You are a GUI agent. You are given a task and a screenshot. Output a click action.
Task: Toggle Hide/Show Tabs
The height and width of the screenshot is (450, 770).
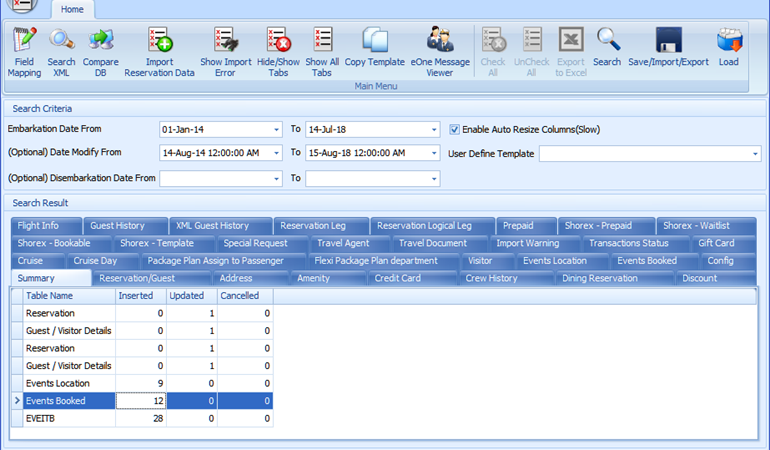(x=278, y=52)
